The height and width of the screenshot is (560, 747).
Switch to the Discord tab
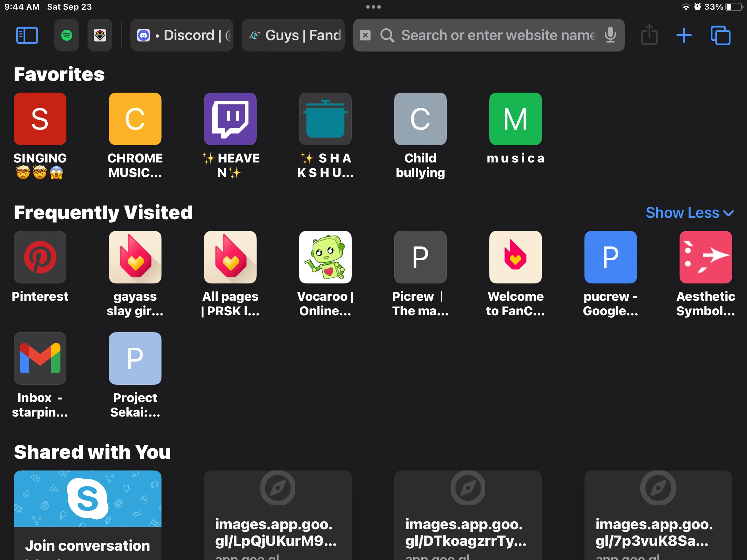pos(182,35)
